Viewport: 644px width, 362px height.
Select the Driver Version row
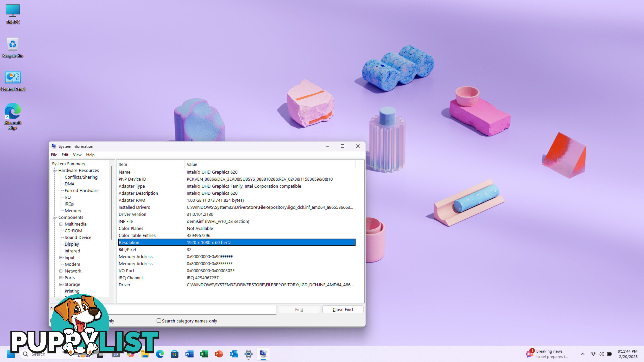point(236,214)
